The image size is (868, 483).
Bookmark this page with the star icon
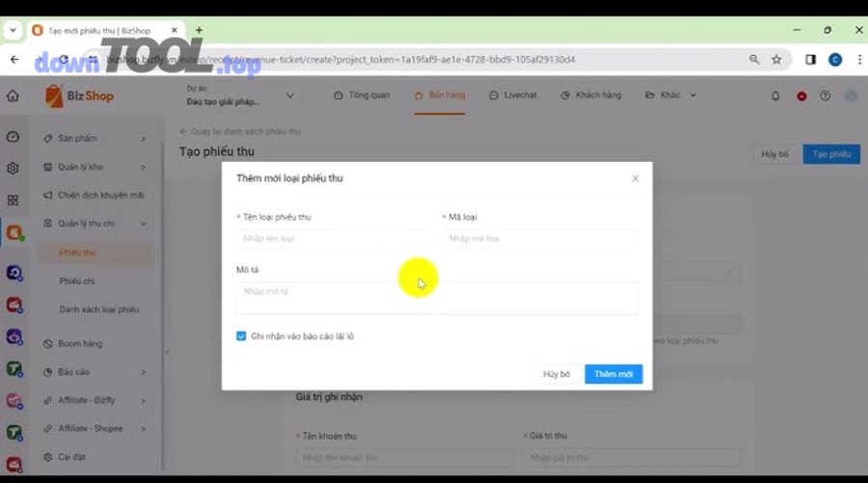coord(776,60)
